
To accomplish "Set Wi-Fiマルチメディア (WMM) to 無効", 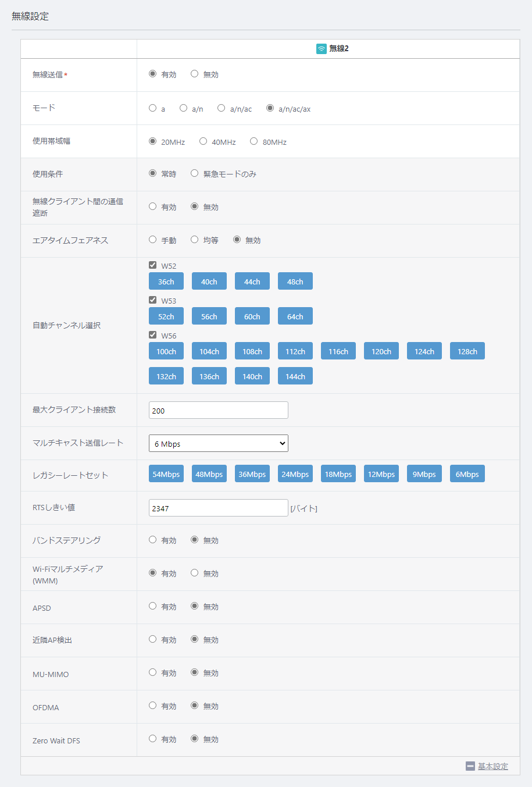I will 194,573.
